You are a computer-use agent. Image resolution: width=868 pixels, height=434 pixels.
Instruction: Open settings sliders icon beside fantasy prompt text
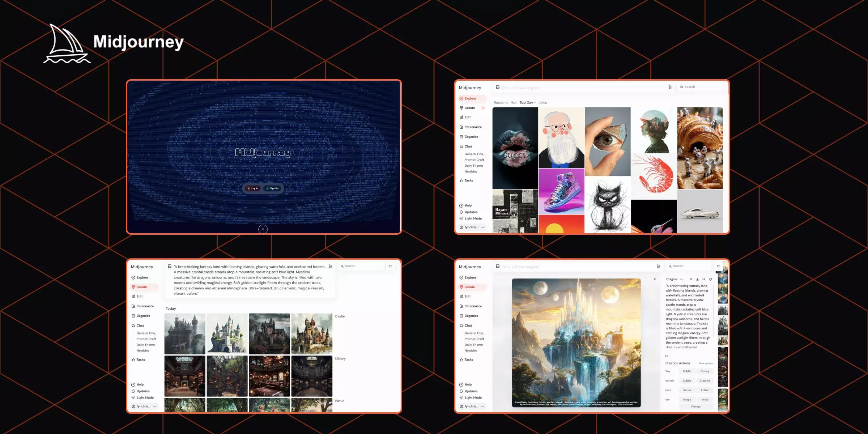click(331, 267)
